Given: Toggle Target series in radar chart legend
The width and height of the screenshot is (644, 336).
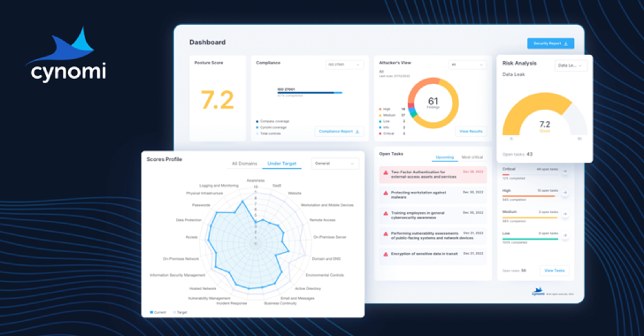Looking at the screenshot, I should pos(180,312).
